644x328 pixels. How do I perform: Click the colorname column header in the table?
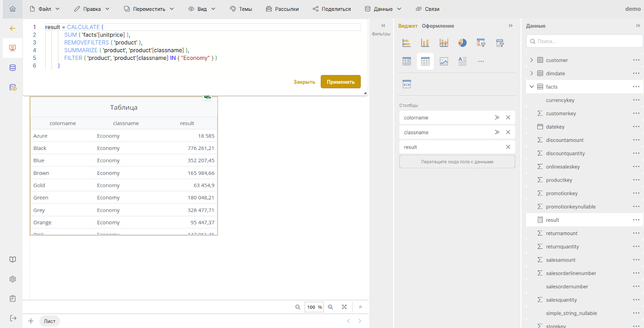tap(63, 123)
